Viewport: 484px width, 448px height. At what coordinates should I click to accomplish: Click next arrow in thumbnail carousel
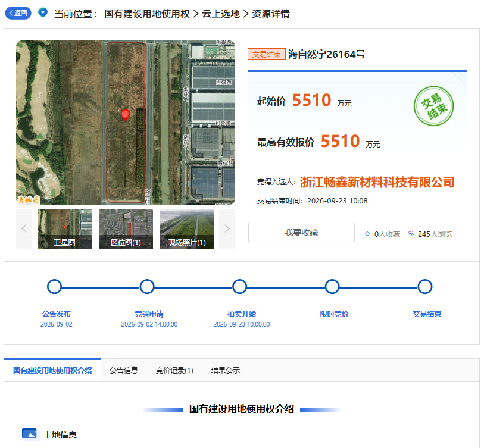[x=227, y=229]
